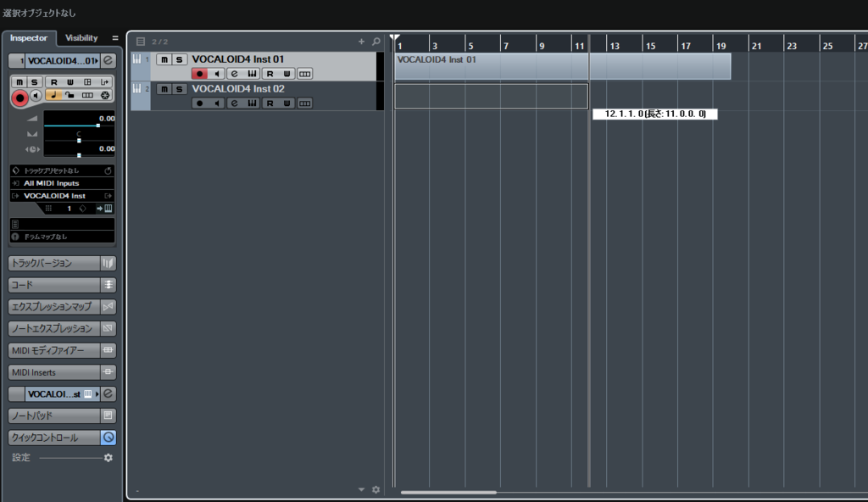Screen dimensions: 868x502
Task: Click the VOCALOID4...01 track name in the Inspector
Action: pos(61,61)
